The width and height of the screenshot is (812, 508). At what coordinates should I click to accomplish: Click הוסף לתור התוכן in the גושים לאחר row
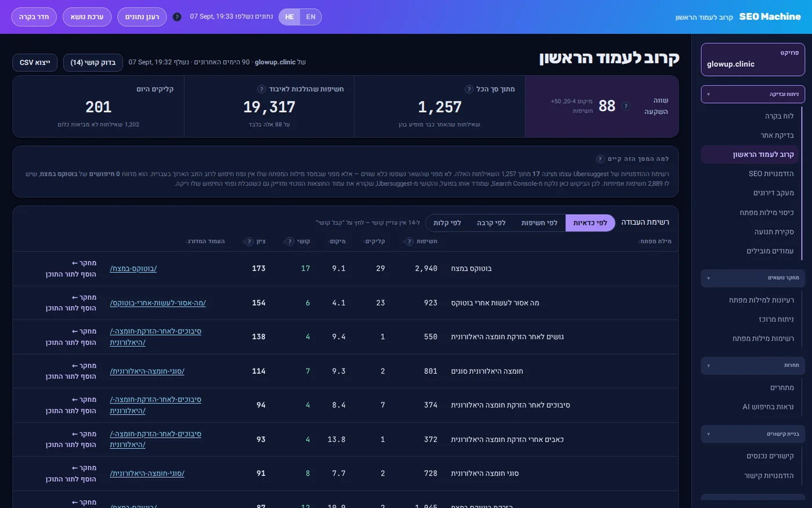pos(71,343)
